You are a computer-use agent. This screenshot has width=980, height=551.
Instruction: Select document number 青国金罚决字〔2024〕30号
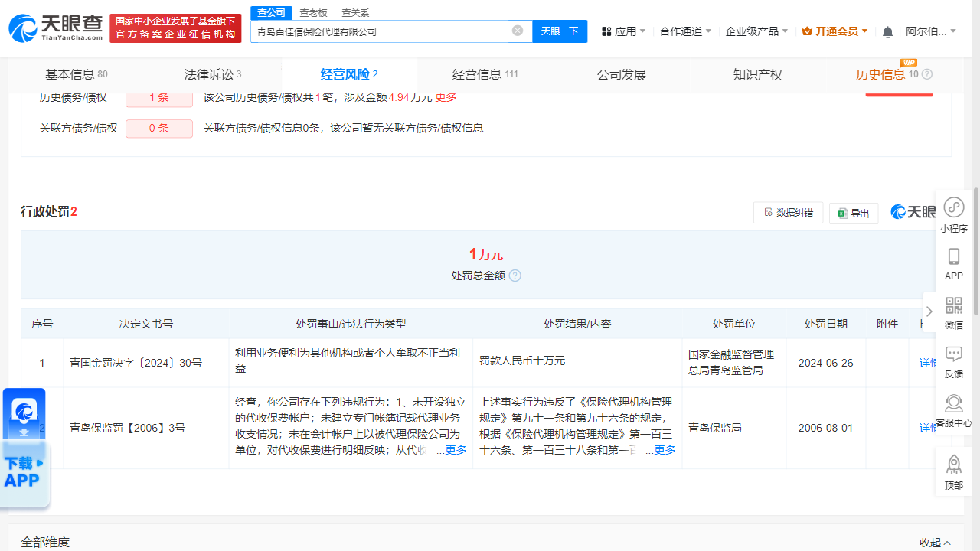coord(136,363)
